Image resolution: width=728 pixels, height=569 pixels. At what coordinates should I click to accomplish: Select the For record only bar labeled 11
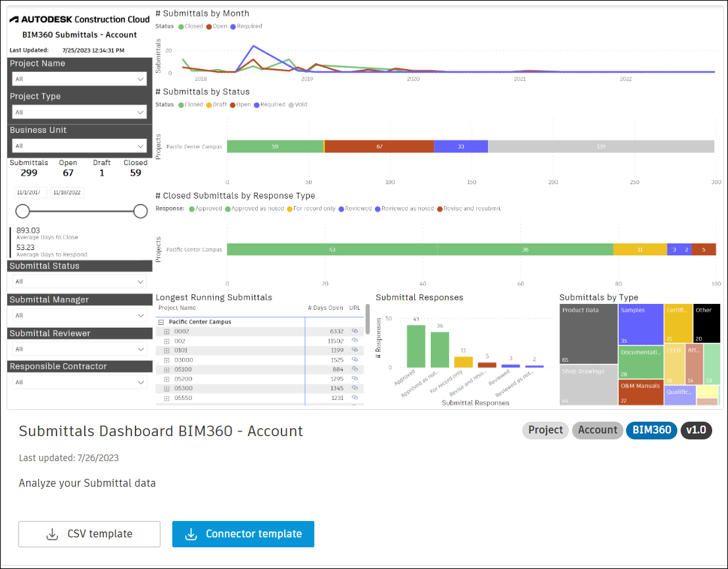(x=464, y=362)
